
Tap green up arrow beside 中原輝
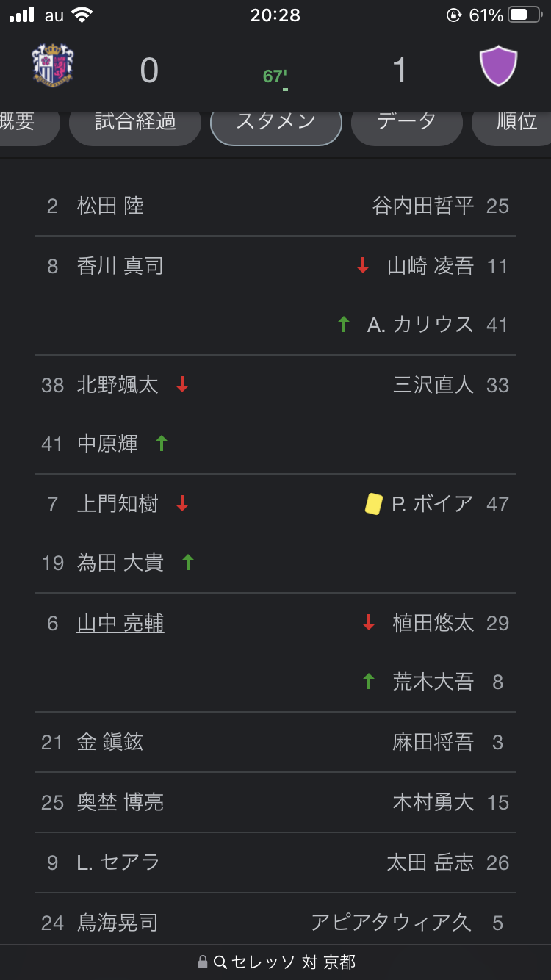click(162, 444)
